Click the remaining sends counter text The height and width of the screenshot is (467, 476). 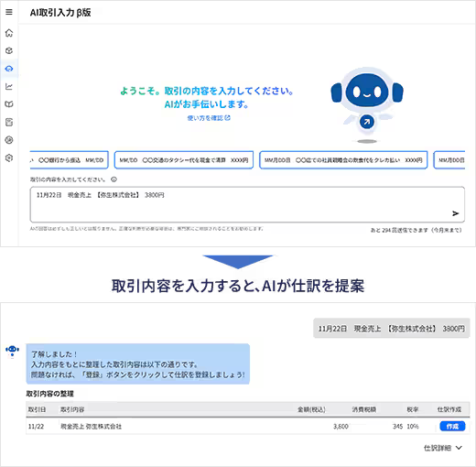[x=416, y=230]
